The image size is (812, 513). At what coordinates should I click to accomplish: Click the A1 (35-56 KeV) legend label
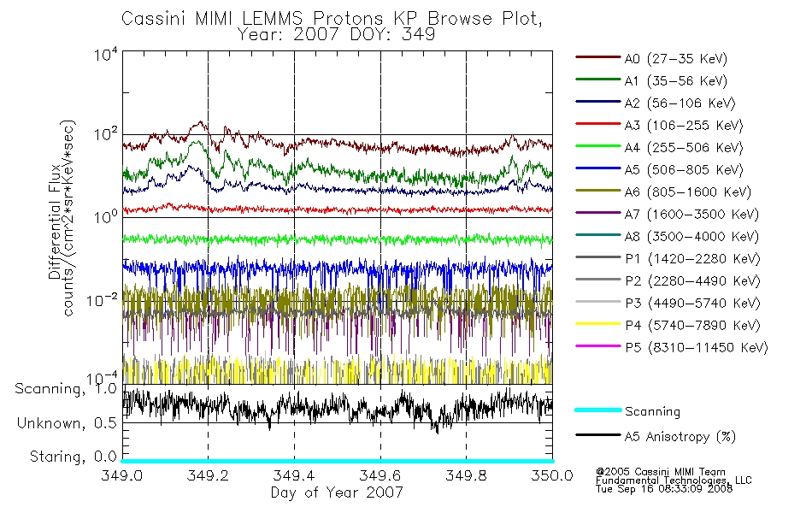click(676, 81)
